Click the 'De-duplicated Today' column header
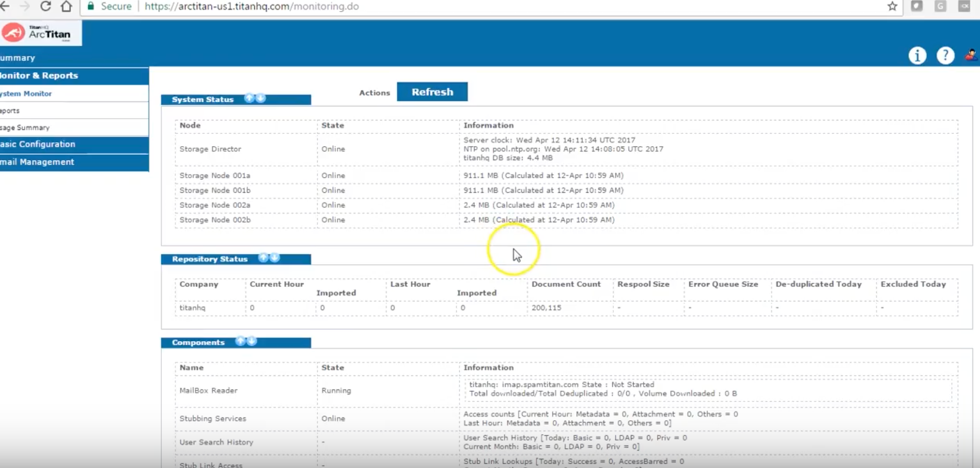 pos(818,284)
